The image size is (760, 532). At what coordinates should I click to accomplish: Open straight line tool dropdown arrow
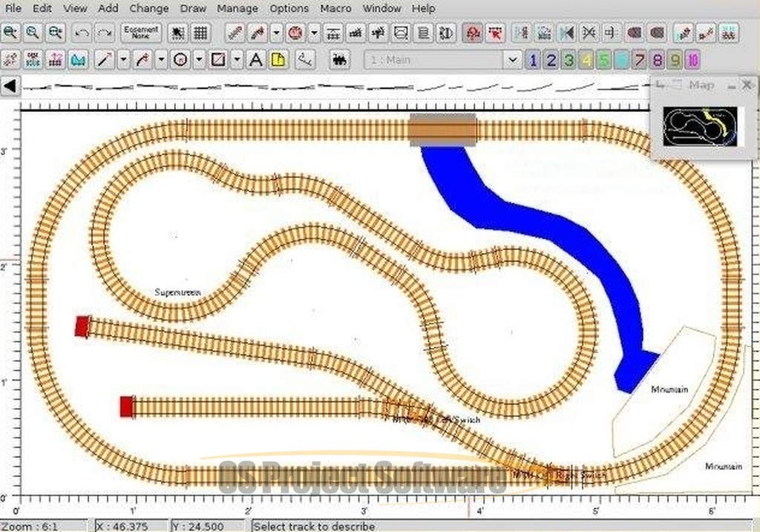pos(124,60)
